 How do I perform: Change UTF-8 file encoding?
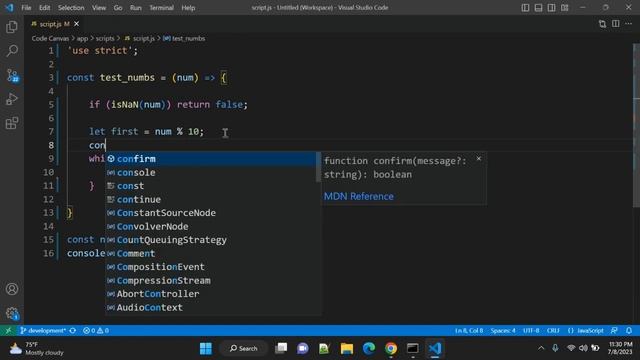pyautogui.click(x=531, y=331)
